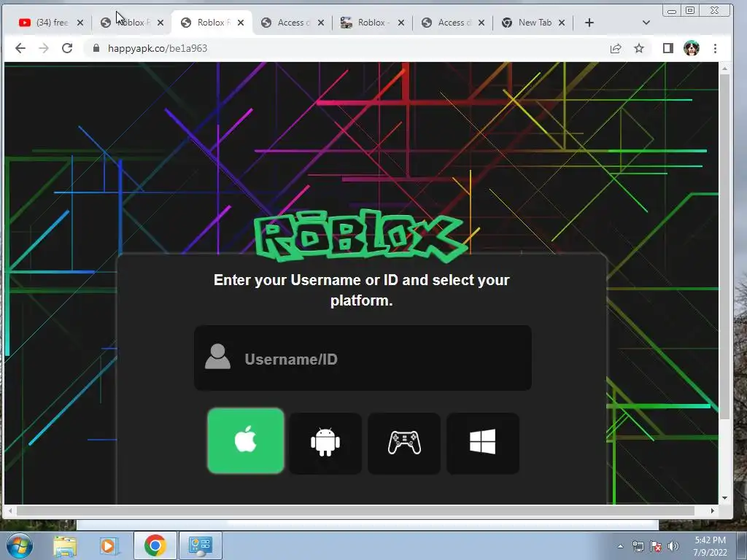This screenshot has height=560, width=747.
Task: Click the Chrome taskbar icon
Action: pos(155,545)
